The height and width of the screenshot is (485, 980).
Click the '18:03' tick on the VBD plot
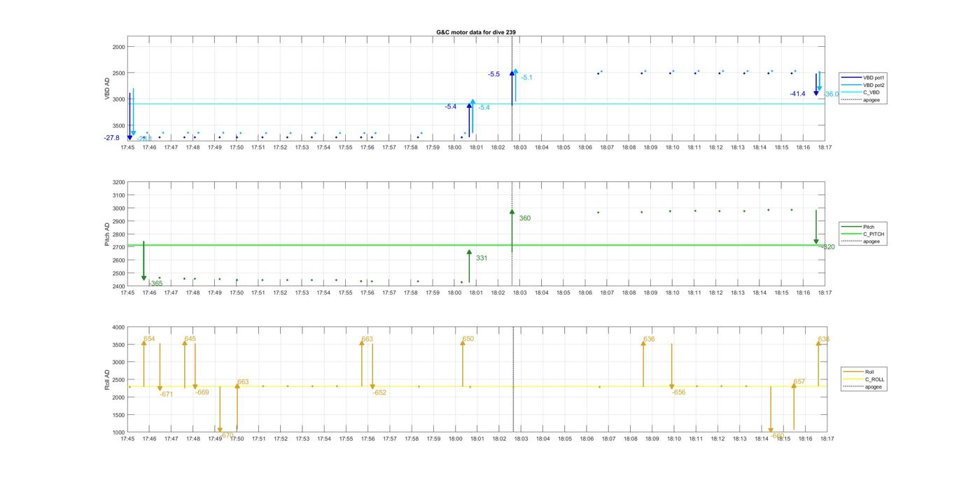coord(519,148)
